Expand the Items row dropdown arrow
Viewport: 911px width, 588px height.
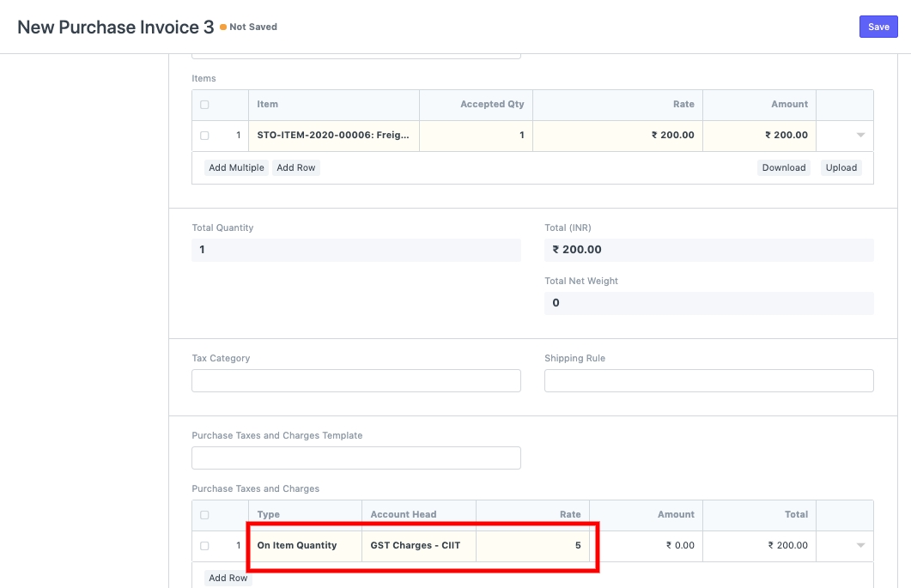860,136
